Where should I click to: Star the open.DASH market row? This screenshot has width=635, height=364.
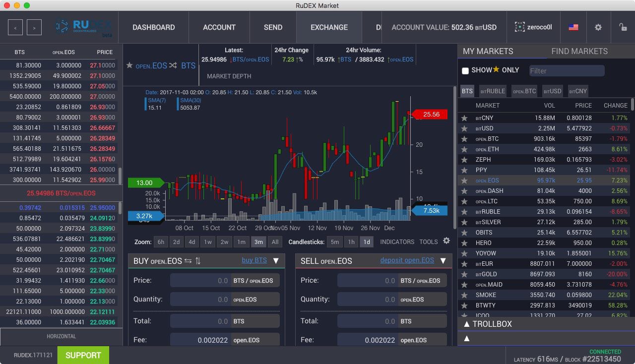[464, 191]
